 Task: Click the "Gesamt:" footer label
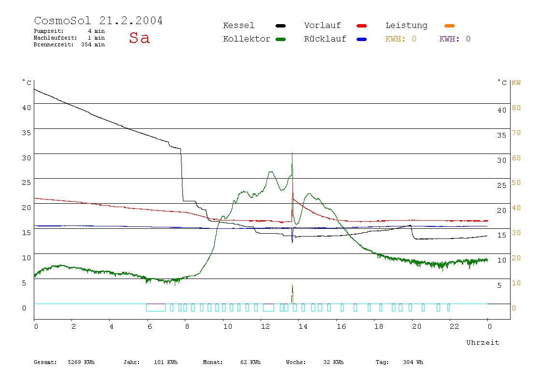(x=45, y=362)
